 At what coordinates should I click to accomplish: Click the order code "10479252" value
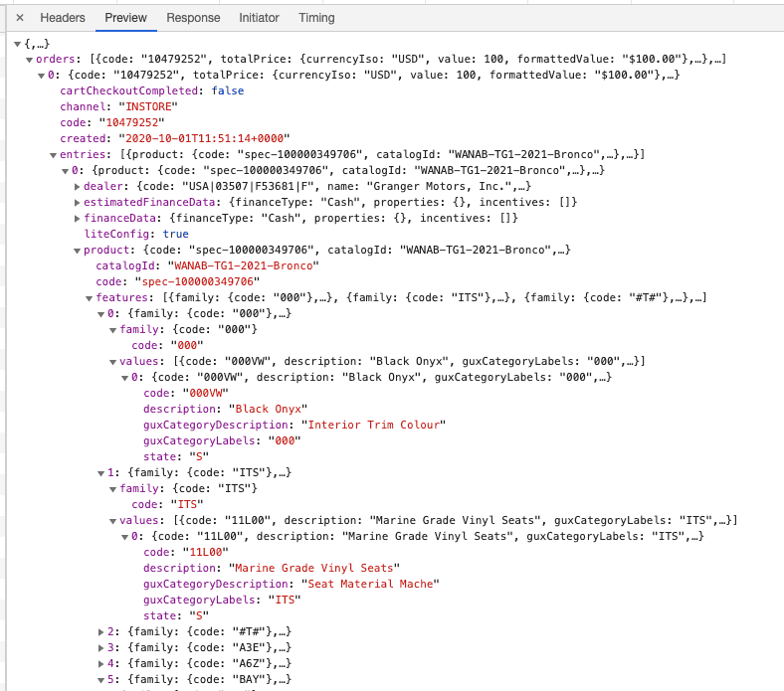[x=131, y=123]
